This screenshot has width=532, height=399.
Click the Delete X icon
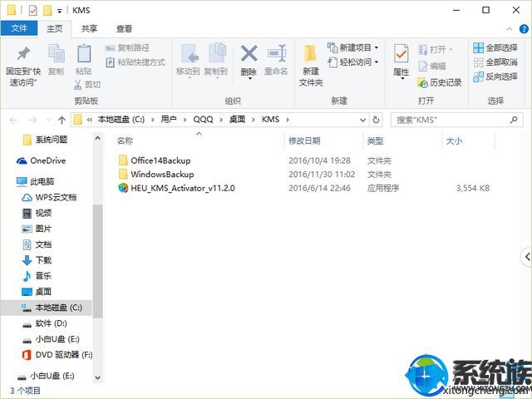click(x=249, y=53)
